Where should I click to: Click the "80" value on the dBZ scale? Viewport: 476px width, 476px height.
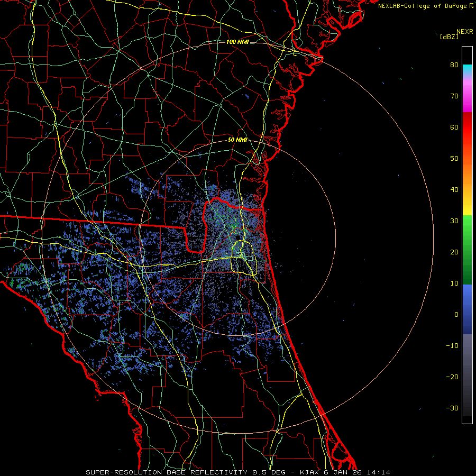[x=454, y=65]
